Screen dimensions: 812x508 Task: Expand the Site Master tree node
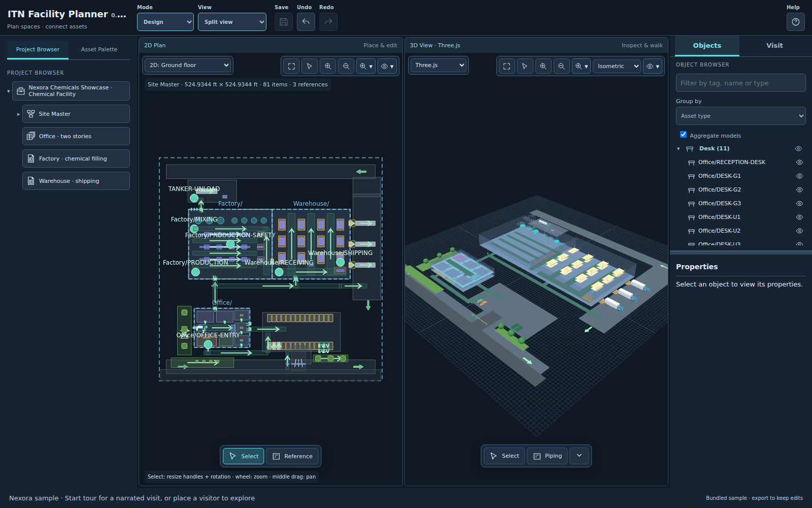click(18, 114)
